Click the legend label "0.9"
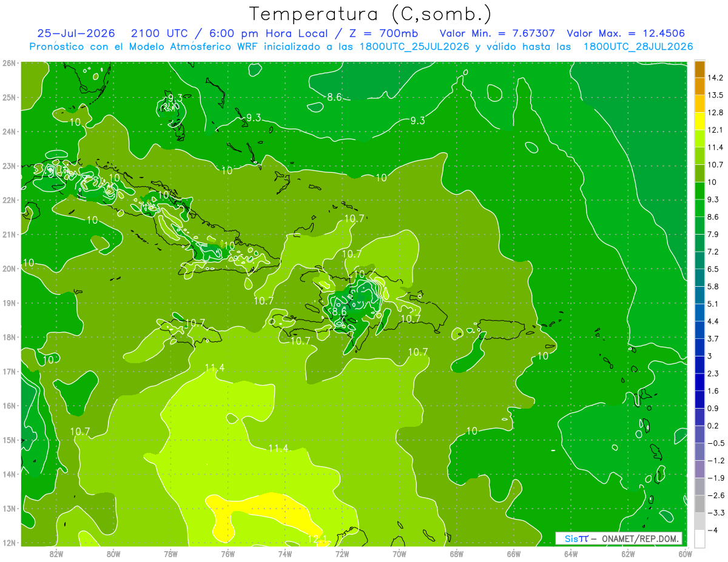 (713, 409)
